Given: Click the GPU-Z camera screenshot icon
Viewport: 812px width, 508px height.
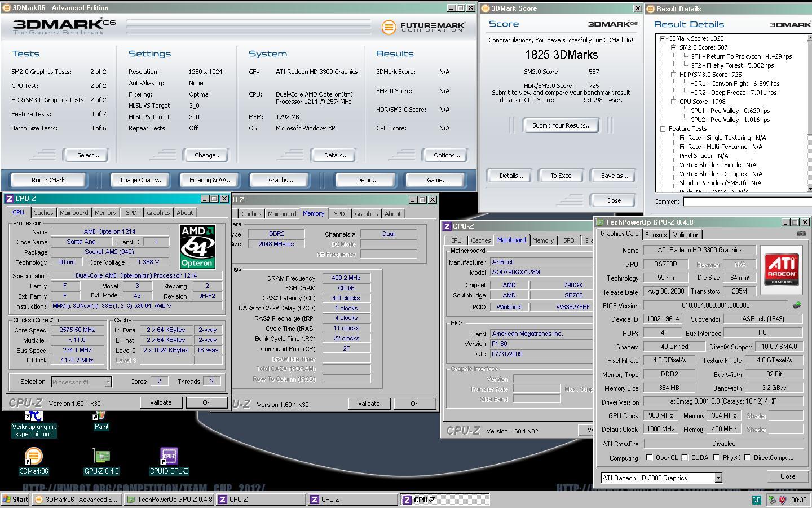Looking at the screenshot, I should (x=801, y=234).
